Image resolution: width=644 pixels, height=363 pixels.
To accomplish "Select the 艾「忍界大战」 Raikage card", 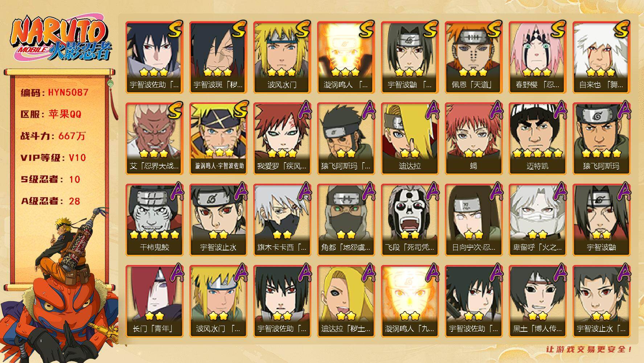I will tap(154, 139).
